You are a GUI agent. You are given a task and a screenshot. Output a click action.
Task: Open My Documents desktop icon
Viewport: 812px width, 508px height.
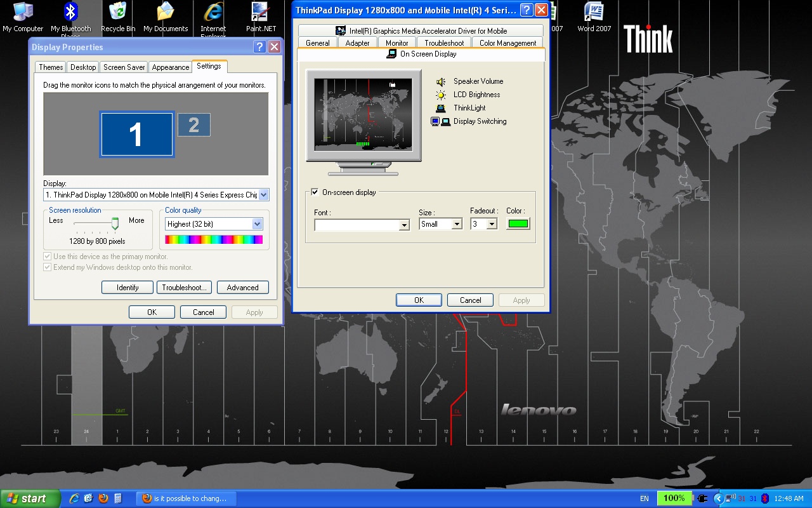tap(166, 17)
